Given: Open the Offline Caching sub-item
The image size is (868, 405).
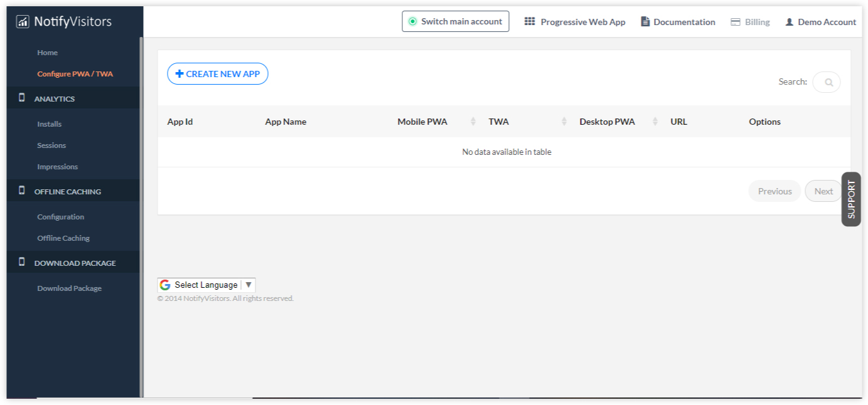Looking at the screenshot, I should (63, 238).
